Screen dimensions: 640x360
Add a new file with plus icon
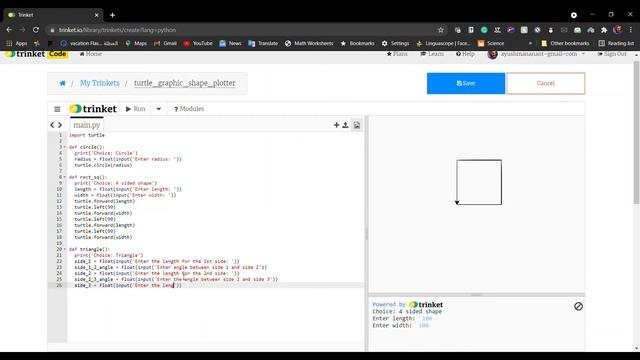point(336,125)
